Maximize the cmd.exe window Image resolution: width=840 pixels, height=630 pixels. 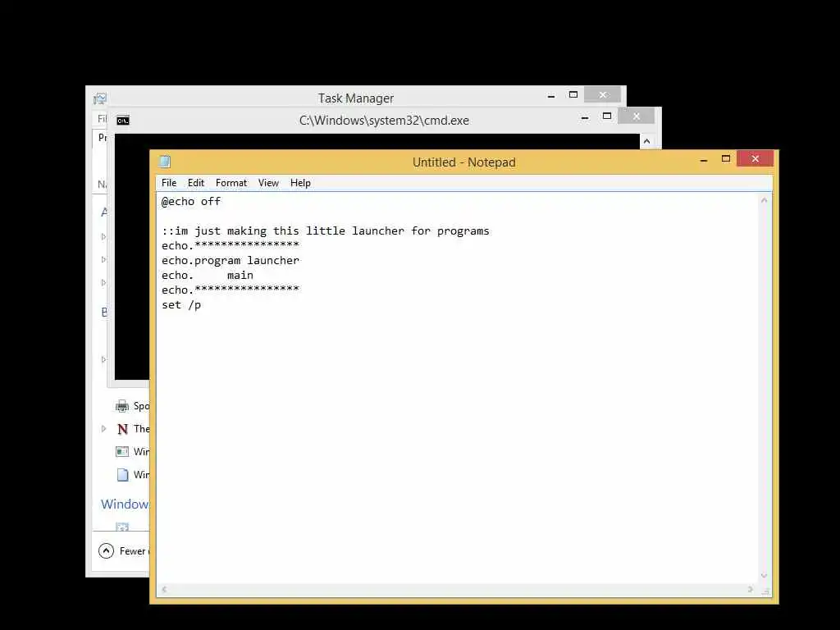pyautogui.click(x=607, y=116)
